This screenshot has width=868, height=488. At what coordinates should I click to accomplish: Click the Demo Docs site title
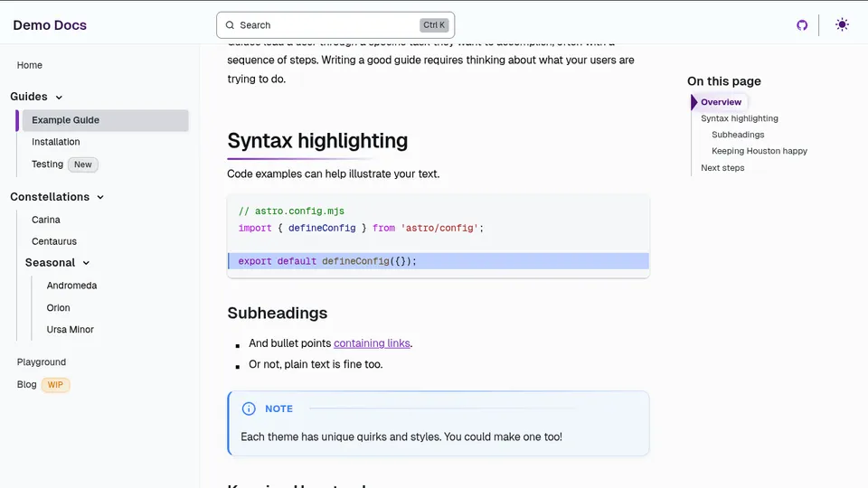pyautogui.click(x=50, y=25)
